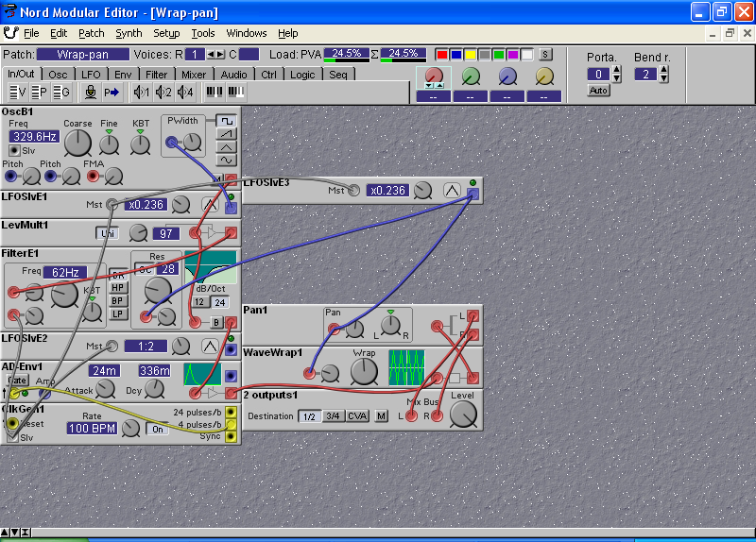Add the speaker 2 outputs module
The image size is (756, 542).
click(x=163, y=92)
